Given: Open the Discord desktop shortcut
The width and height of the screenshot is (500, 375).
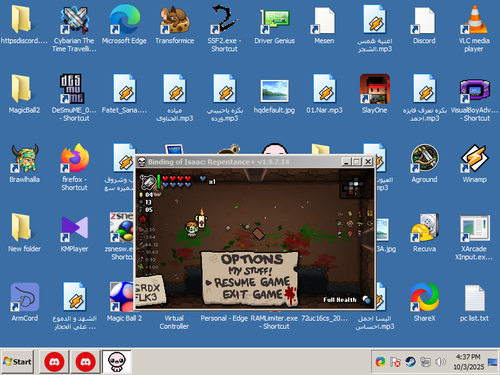Looking at the screenshot, I should click(424, 21).
